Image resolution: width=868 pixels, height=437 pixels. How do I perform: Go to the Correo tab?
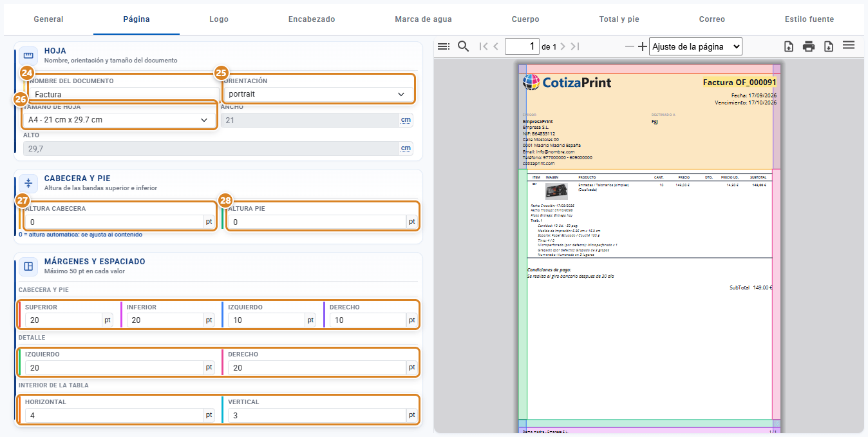[x=712, y=19]
